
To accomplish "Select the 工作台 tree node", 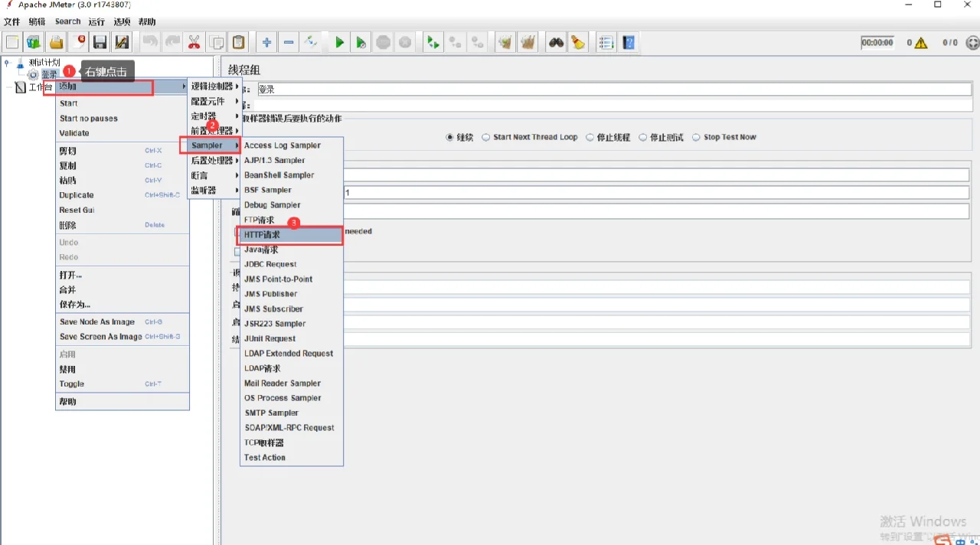I will pyautogui.click(x=41, y=87).
